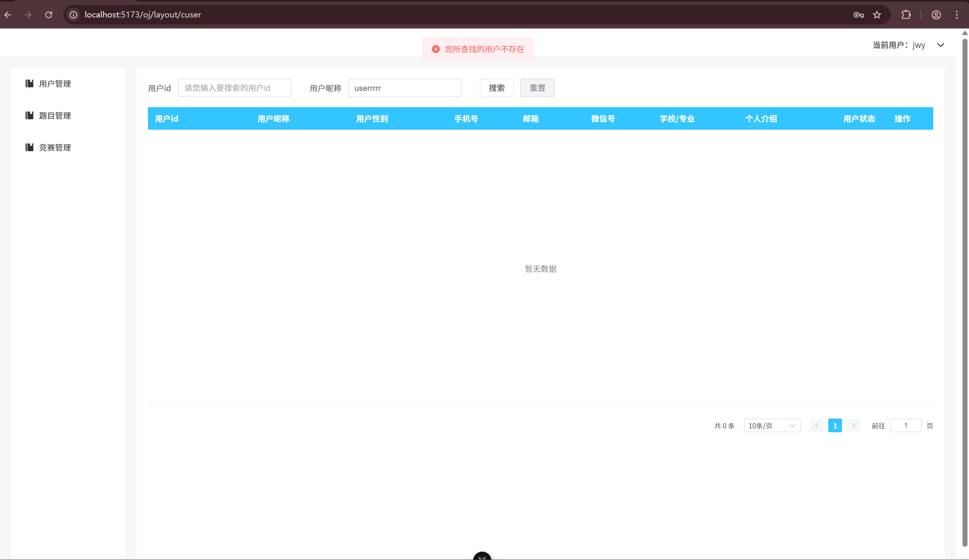Click the browser back arrow
The height and width of the screenshot is (560, 969).
coord(8,14)
